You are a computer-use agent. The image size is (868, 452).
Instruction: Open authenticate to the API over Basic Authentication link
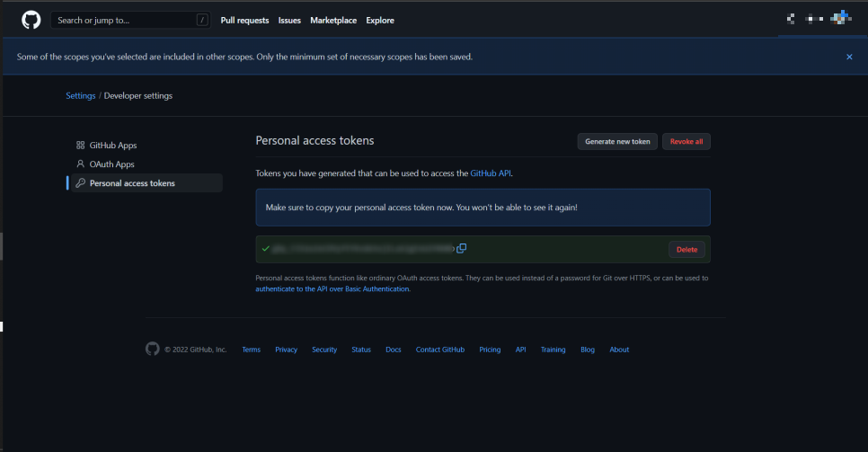(332, 288)
